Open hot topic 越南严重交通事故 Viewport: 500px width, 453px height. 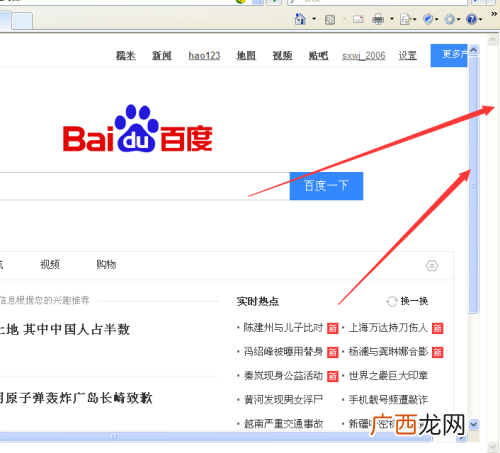pos(283,424)
